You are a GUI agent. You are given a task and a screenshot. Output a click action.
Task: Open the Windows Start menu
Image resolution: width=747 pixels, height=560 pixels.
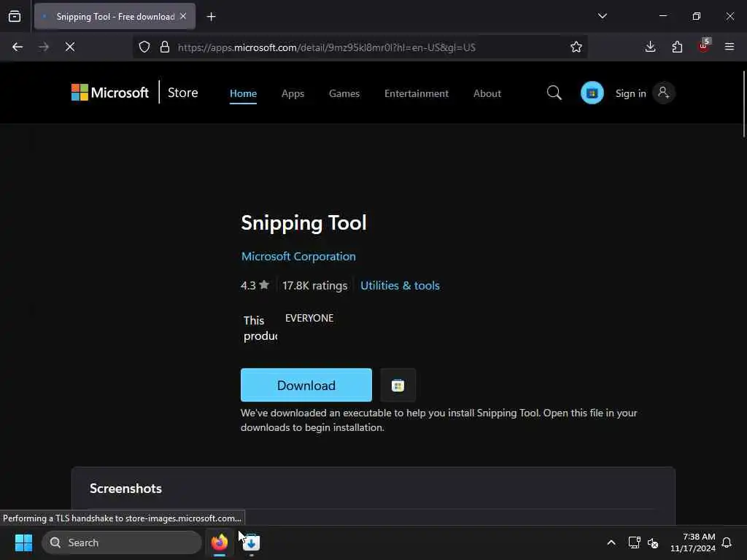pos(23,542)
